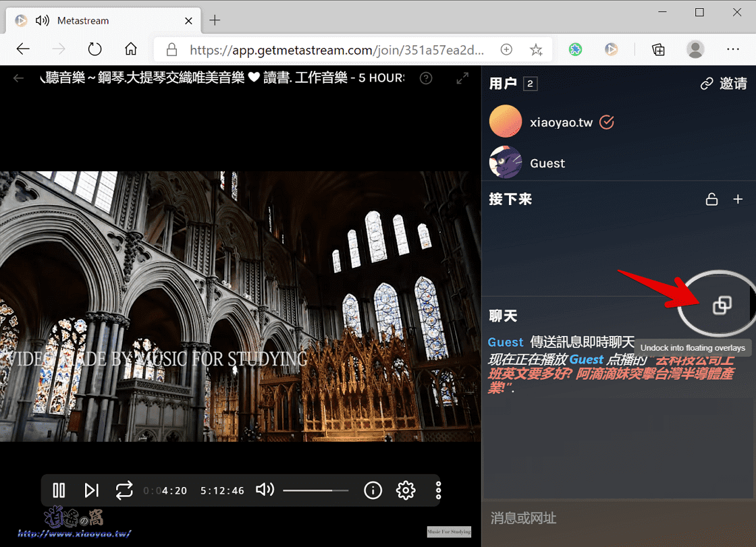Open a new browser tab
The height and width of the screenshot is (547, 756).
pos(215,20)
